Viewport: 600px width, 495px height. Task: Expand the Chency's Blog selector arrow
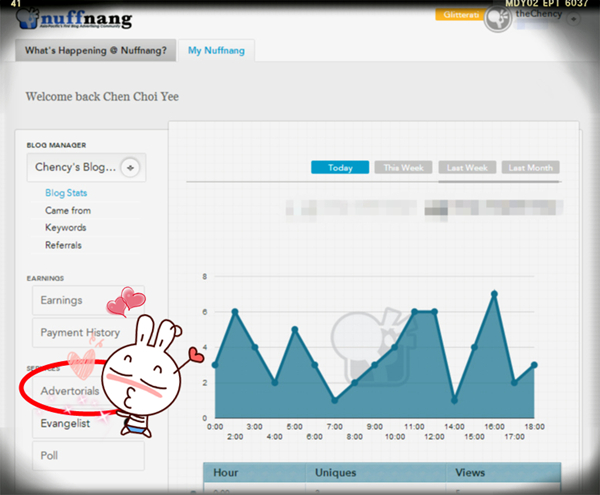130,168
